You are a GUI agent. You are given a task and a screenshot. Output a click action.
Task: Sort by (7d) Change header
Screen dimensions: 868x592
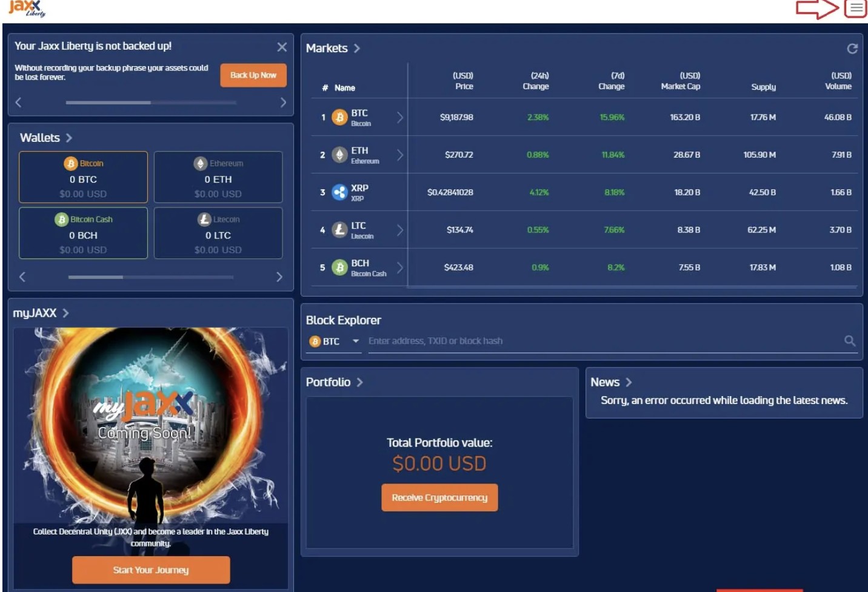point(612,81)
